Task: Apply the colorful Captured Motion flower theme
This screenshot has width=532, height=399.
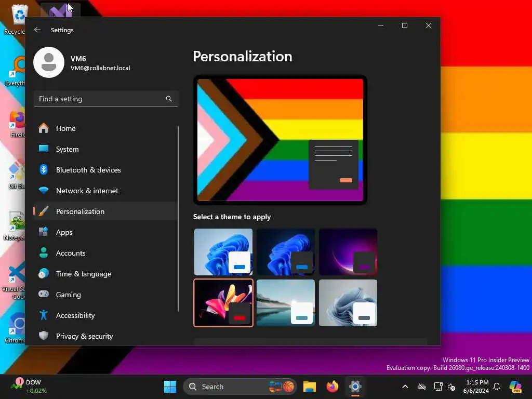Action: pos(223,303)
